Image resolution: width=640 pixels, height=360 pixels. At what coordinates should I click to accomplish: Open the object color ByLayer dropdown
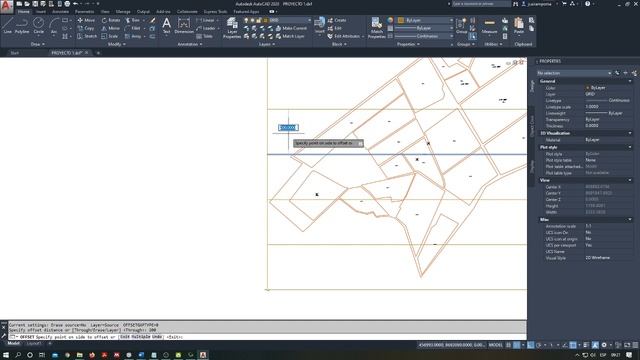tap(425, 20)
